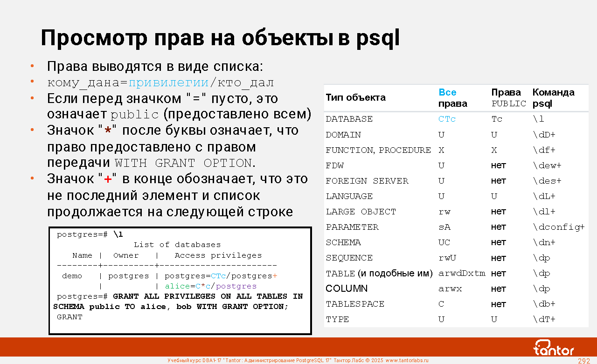Select the "Все права" column header
597x364 pixels.
pos(452,98)
